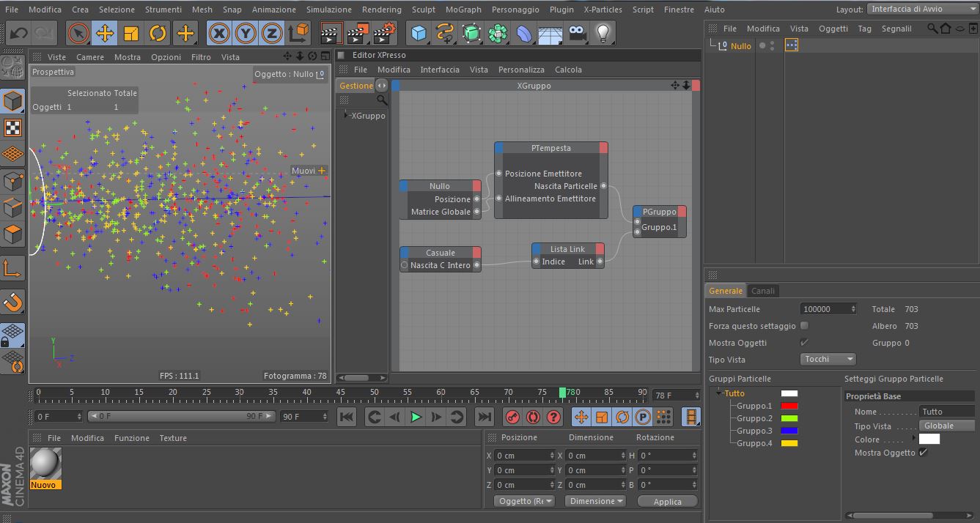Open the Layout Interfaccia di Avvio dropdown

(921, 9)
